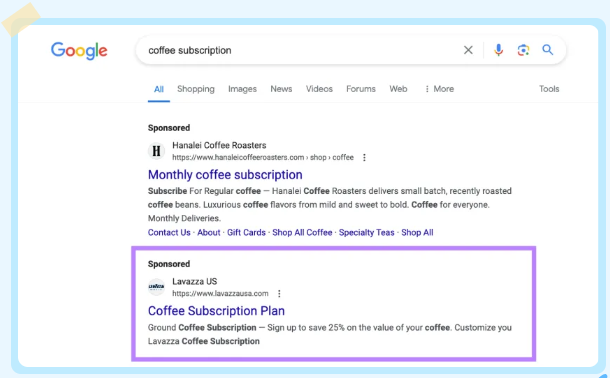Select the All results tab
The width and height of the screenshot is (610, 378).
coord(159,89)
